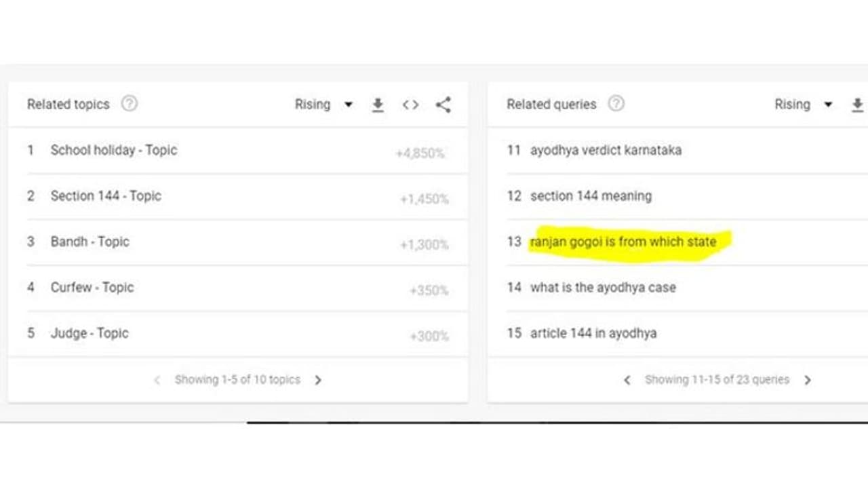Open the Curfew topic
This screenshot has width=868, height=496.
(x=92, y=288)
